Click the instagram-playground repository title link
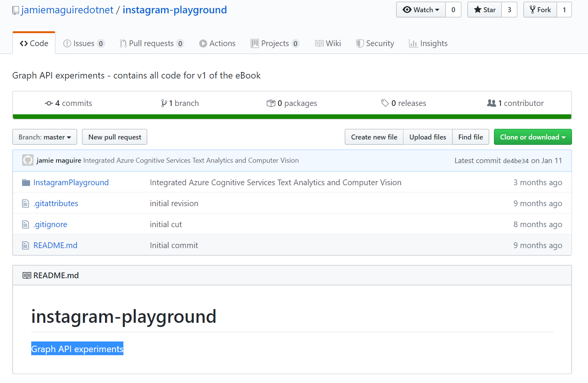Image resolution: width=588 pixels, height=383 pixels. tap(175, 10)
